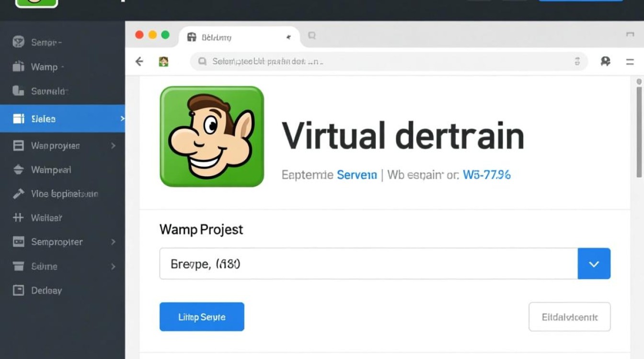The height and width of the screenshot is (359, 644).
Task: Click the user profile icon in browser toolbar
Action: coord(605,61)
